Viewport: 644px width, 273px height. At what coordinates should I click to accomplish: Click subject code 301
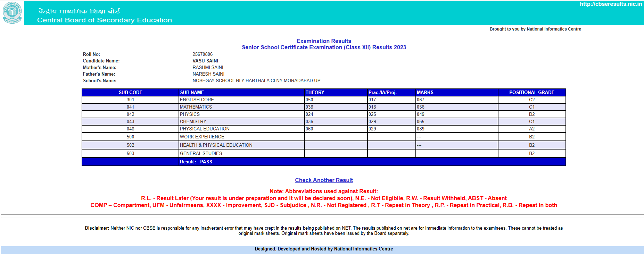[x=131, y=100]
